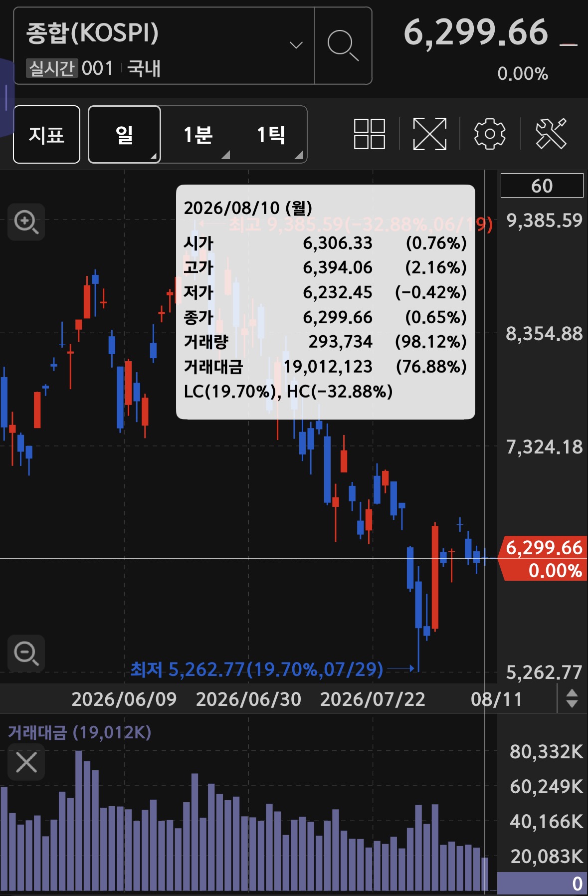Click the 거래량 293,734 tooltip row
This screenshot has width=588, height=896.
point(325,342)
